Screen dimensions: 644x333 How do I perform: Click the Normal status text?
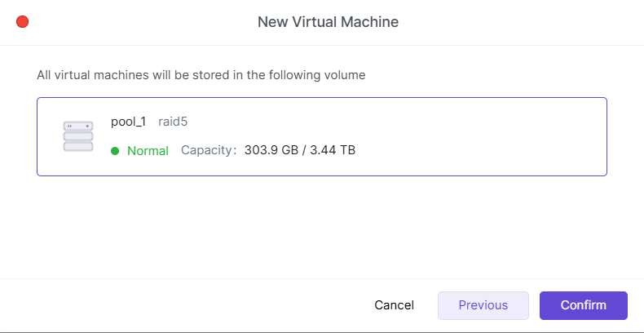(x=148, y=150)
